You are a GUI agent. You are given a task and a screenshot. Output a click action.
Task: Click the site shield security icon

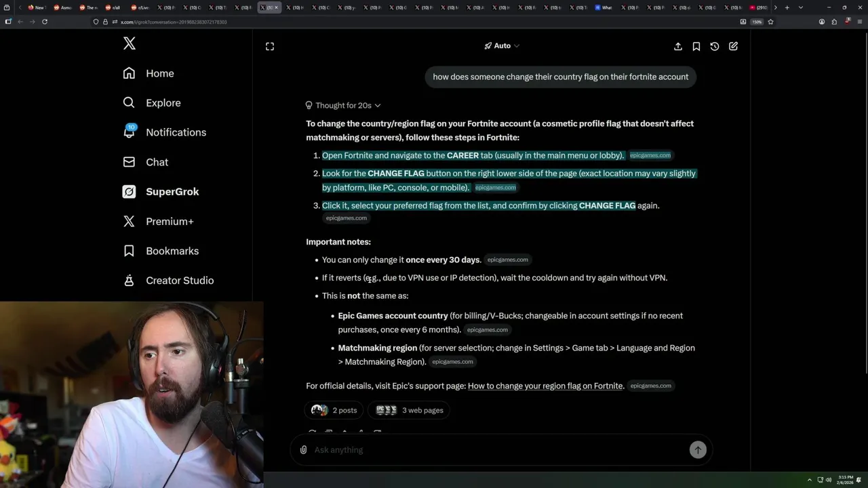click(96, 22)
